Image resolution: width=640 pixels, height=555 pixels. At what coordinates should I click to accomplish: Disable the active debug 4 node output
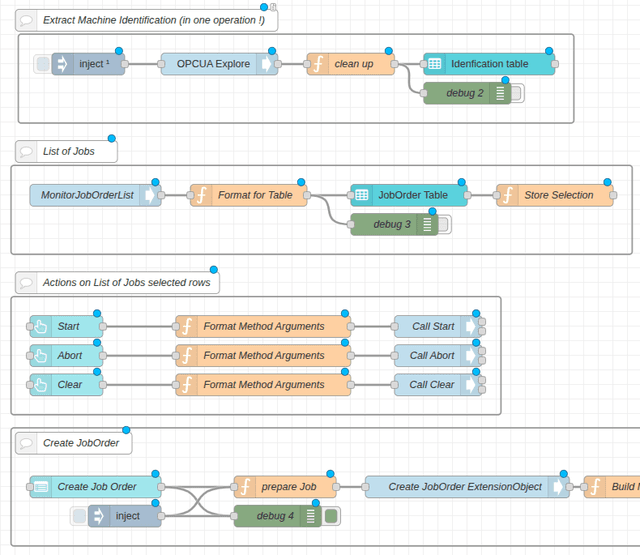coord(331,516)
